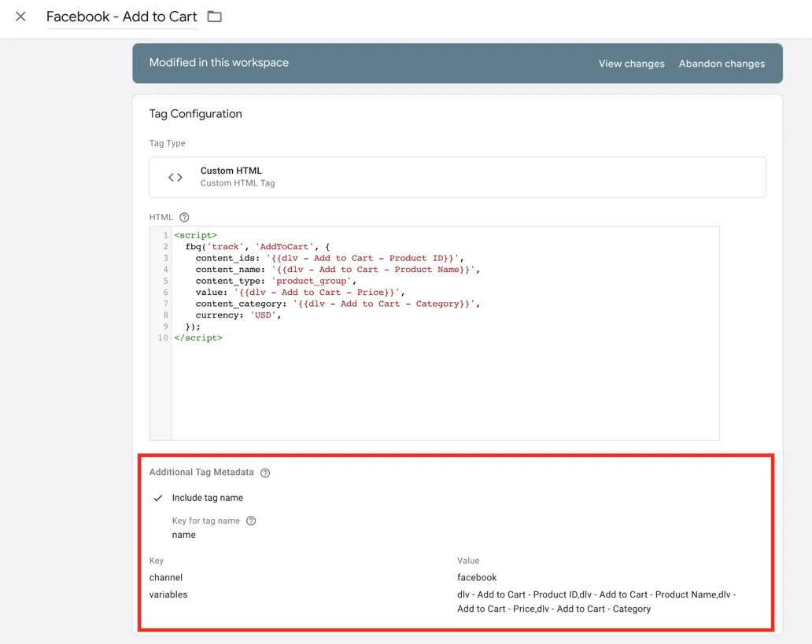Image resolution: width=812 pixels, height=644 pixels.
Task: Click the code brackets icon for Custom HTML
Action: point(175,177)
